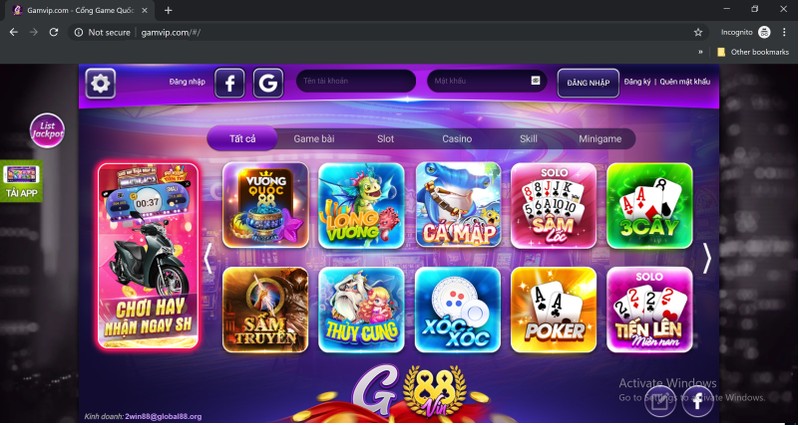Launch the Xóc Xóc game tile
The height and width of the screenshot is (425, 800).
coord(458,310)
